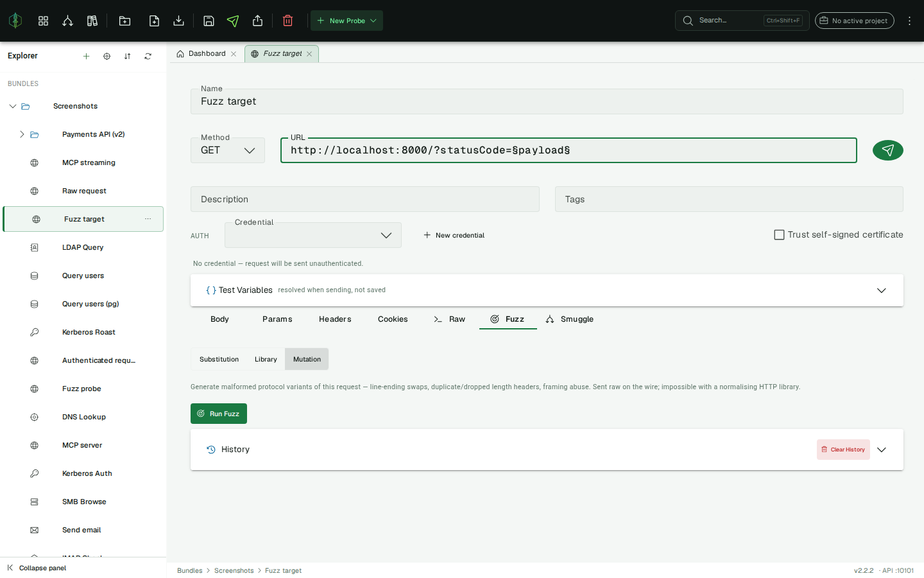Open Fuzz target item's ellipsis menu
The height and width of the screenshot is (578, 924).
coord(148,219)
